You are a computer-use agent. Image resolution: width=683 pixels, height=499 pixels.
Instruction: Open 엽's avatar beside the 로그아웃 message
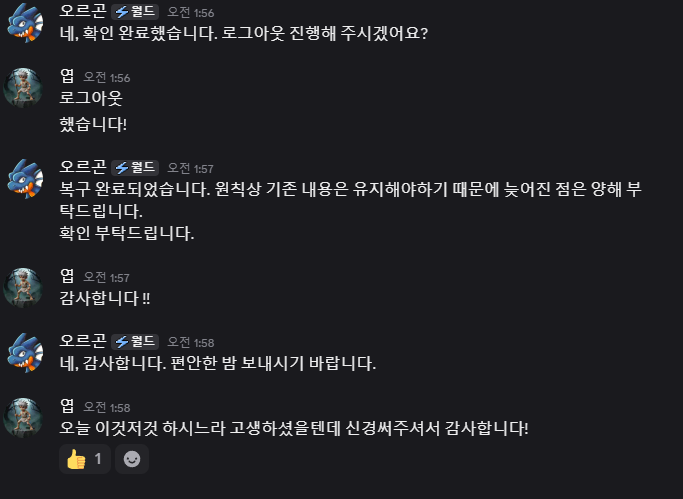(x=24, y=87)
